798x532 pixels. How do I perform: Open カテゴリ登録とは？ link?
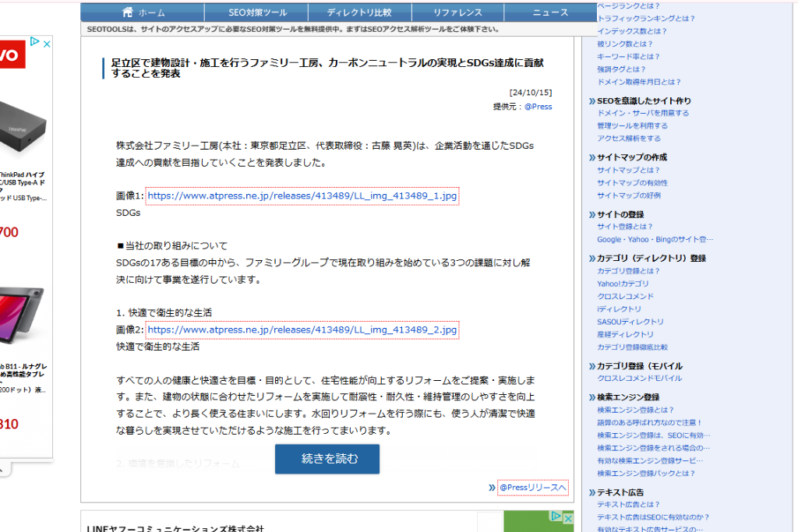pyautogui.click(x=628, y=270)
